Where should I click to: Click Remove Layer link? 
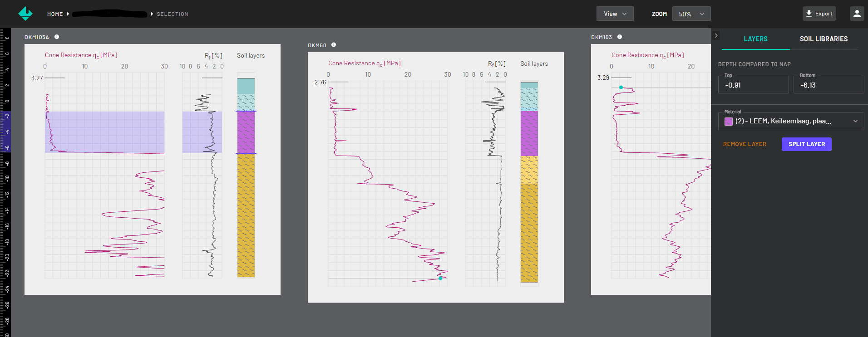tap(745, 144)
